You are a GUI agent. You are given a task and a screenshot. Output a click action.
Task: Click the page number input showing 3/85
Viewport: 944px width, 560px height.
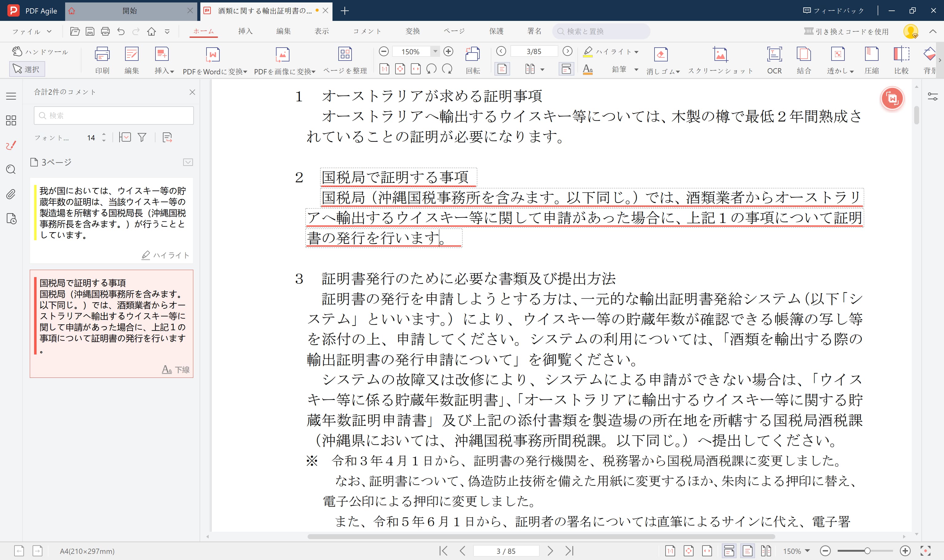coord(533,51)
